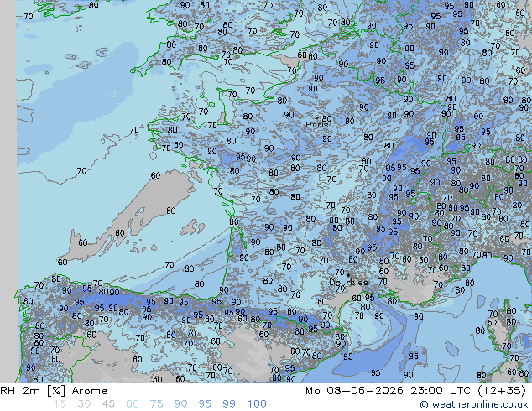Click the legend value 90
The width and height of the screenshot is (532, 411).
pos(180,404)
